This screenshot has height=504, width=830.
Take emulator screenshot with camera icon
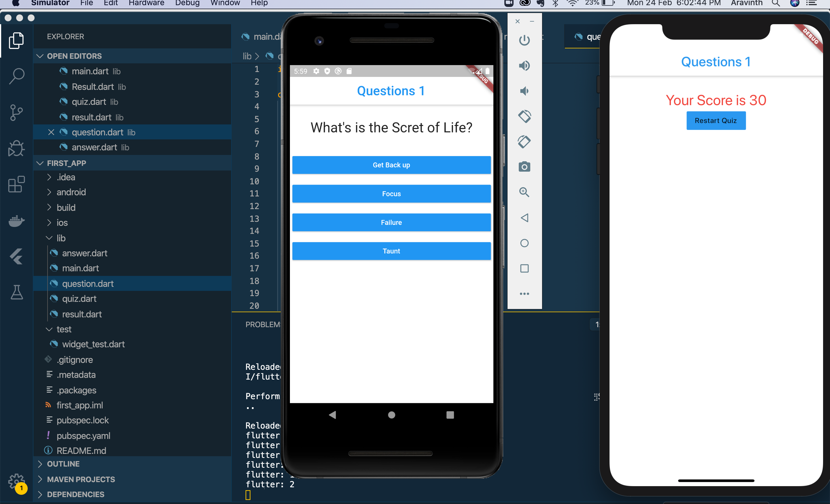(x=524, y=167)
